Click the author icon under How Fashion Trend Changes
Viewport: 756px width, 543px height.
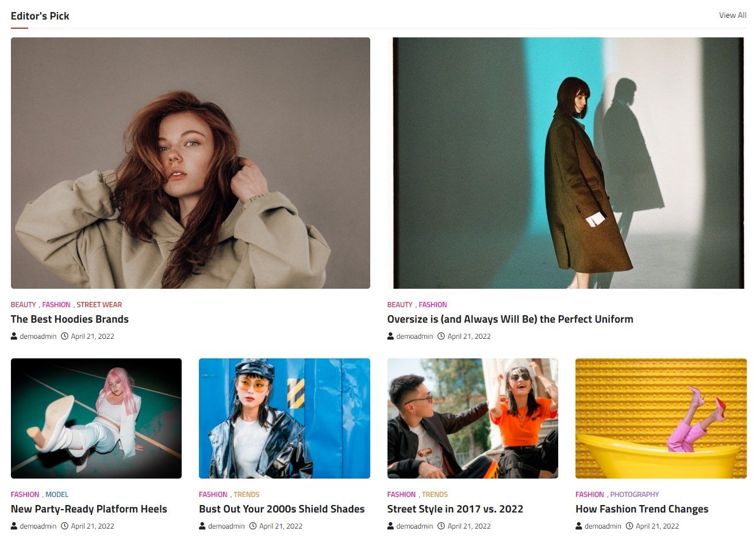[x=579, y=526]
